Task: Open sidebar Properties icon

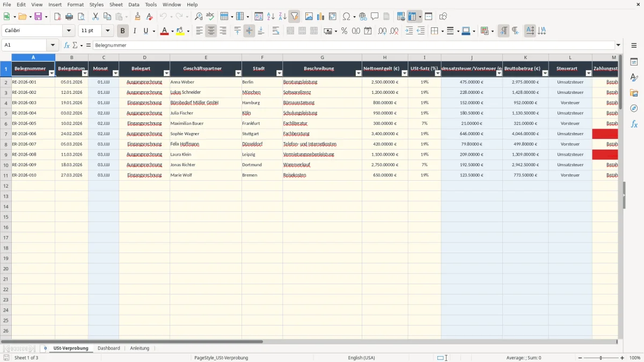Action: coord(634,62)
